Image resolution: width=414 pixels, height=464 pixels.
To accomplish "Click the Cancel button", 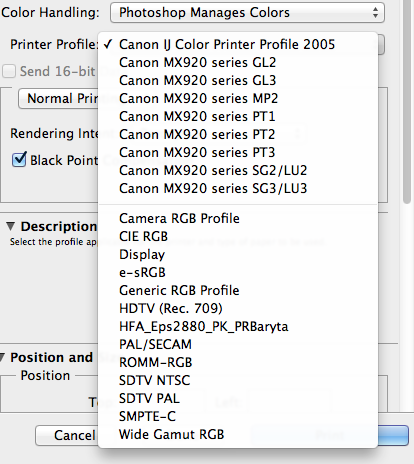I will [67, 435].
